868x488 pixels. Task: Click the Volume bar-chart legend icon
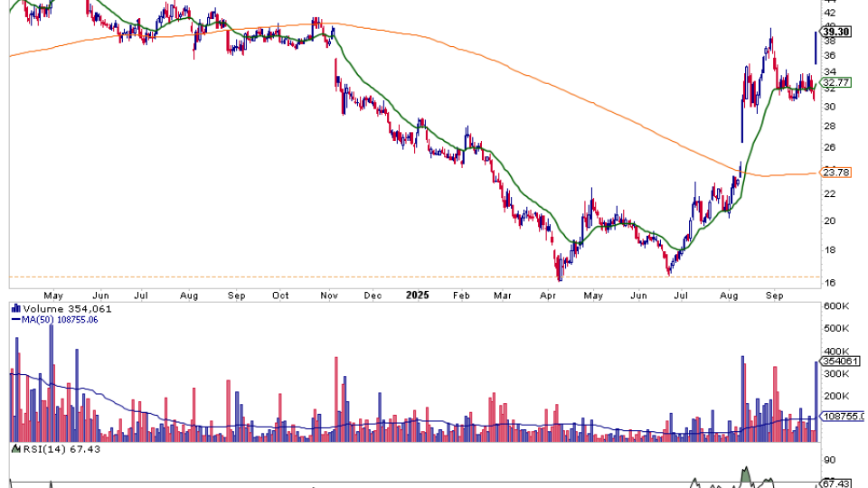(14, 307)
